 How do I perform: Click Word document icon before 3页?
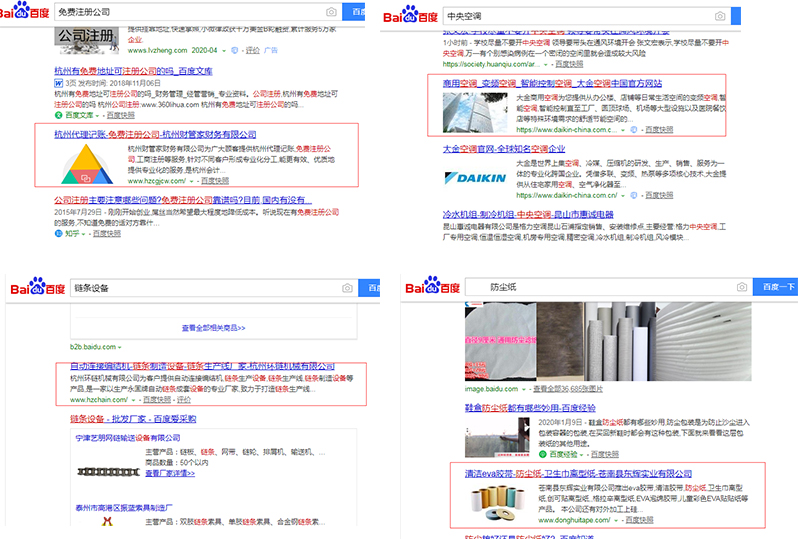coord(59,83)
